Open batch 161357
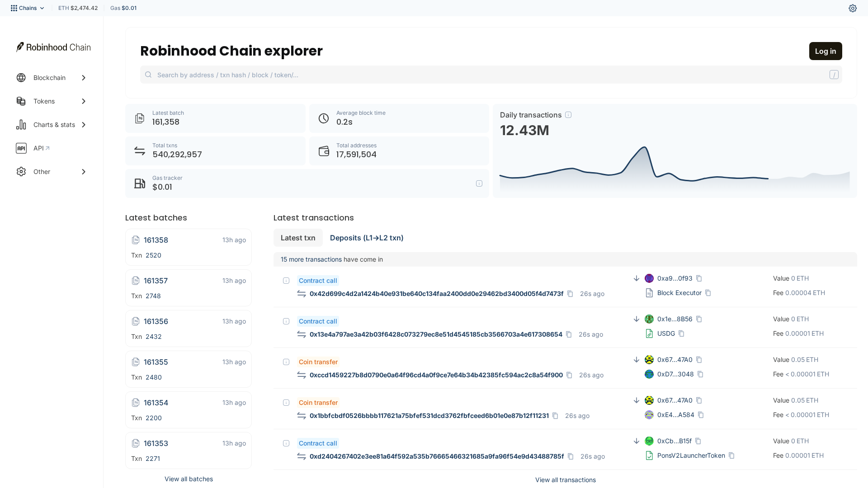Viewport: 868px width, 488px height. click(156, 281)
